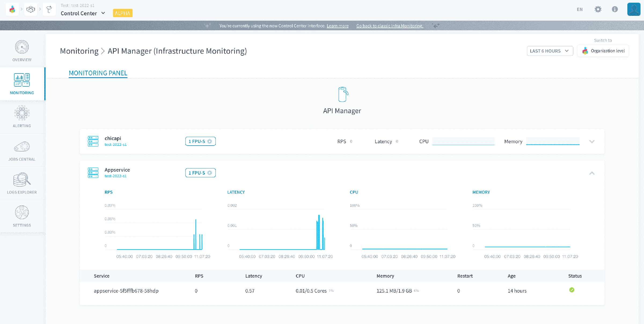Click the Monitoring breadcrumb link in heading
The width and height of the screenshot is (644, 324).
(x=79, y=51)
